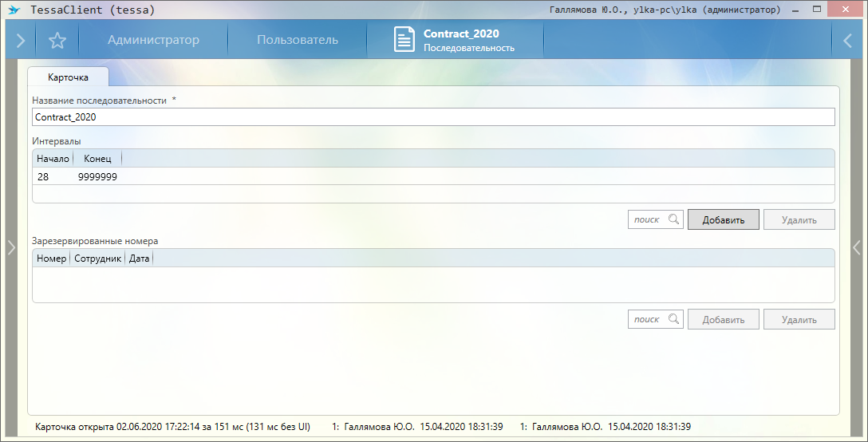Open the right side panel handle arrow
Screen dimensions: 868x442
pyautogui.click(x=857, y=248)
